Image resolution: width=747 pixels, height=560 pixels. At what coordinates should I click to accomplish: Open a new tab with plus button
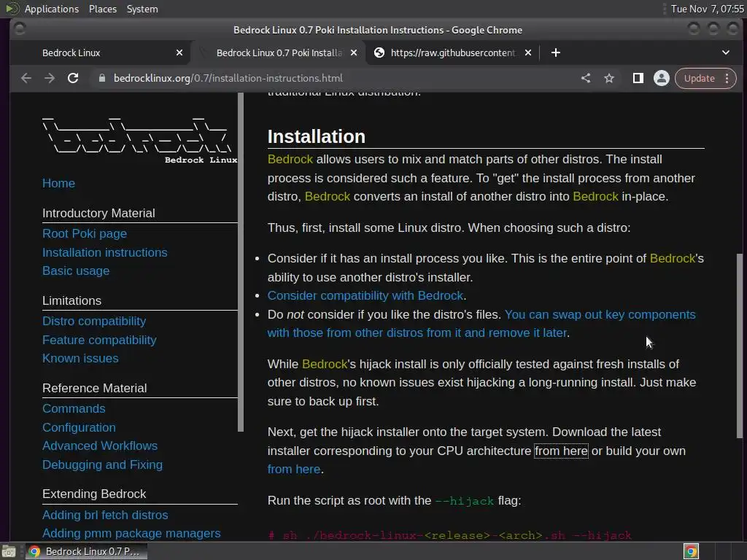[555, 52]
